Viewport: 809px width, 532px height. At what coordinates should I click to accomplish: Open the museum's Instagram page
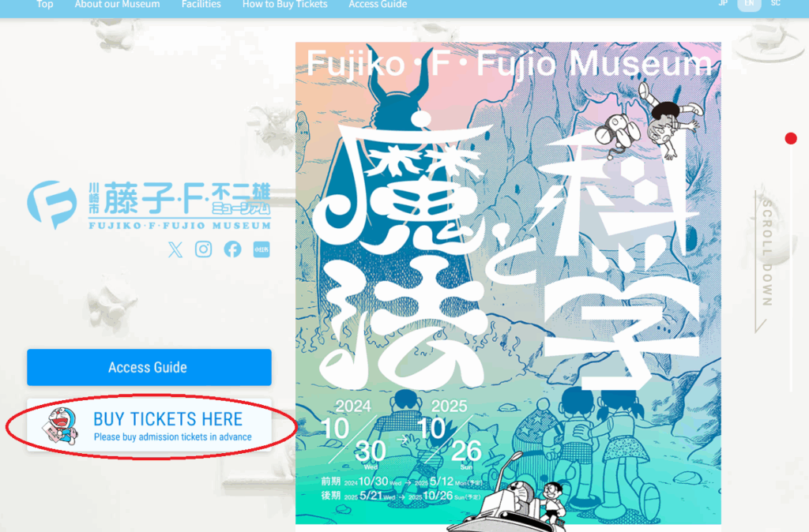point(203,249)
